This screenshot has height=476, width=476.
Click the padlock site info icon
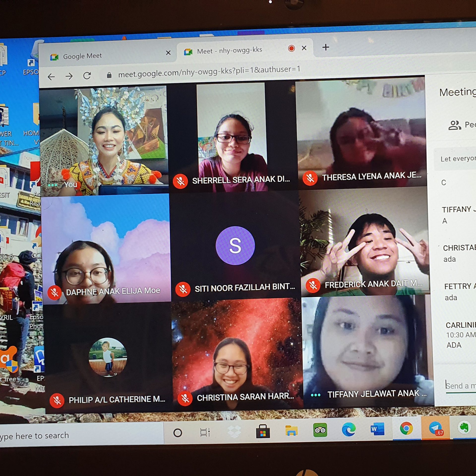pos(109,75)
